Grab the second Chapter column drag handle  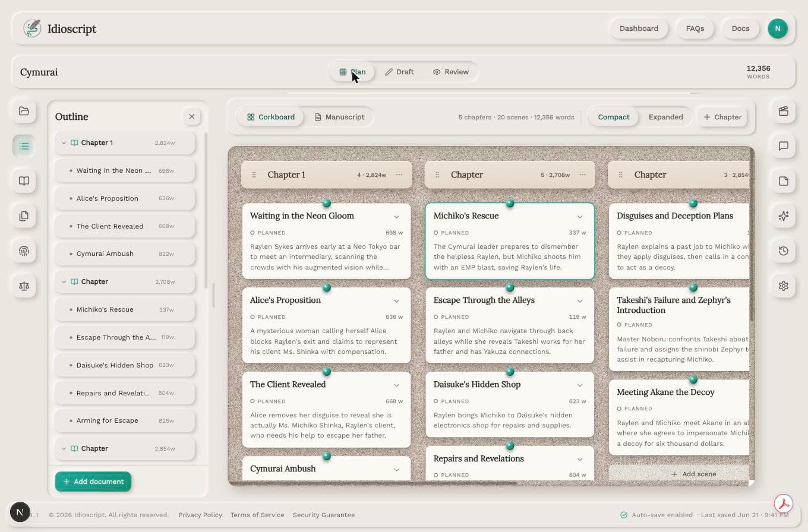click(437, 175)
